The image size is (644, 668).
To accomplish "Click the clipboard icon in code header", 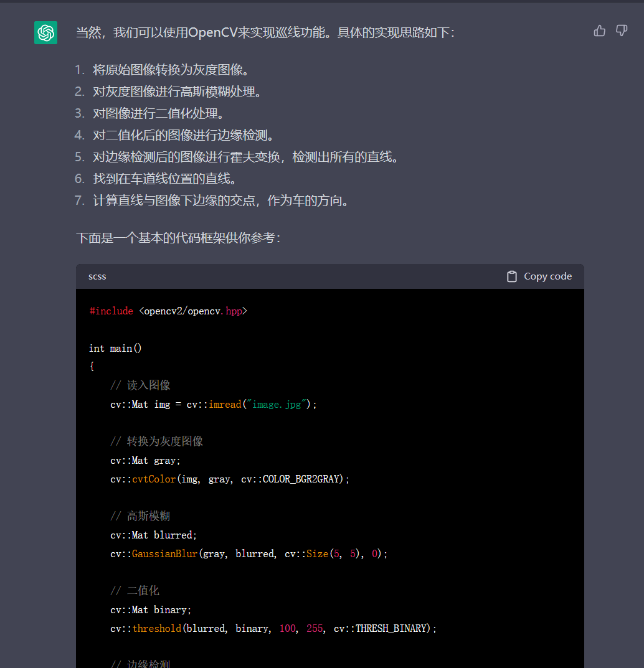I will tap(511, 276).
